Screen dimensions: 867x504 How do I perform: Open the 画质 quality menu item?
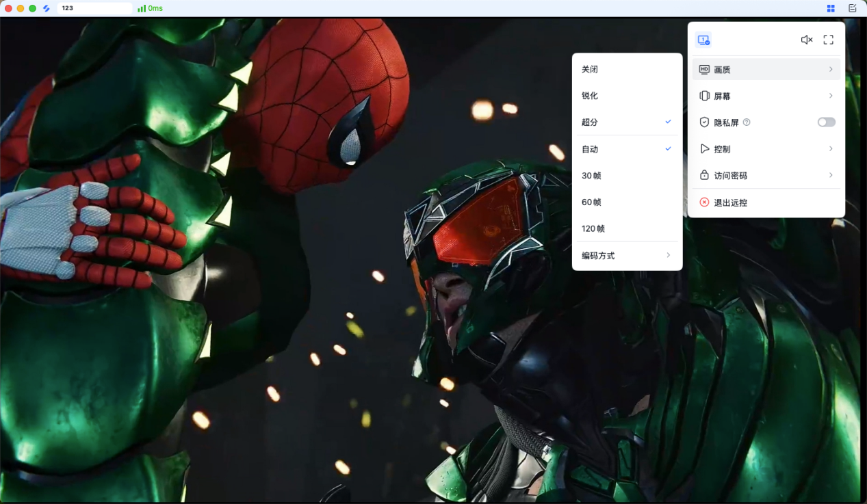click(766, 69)
